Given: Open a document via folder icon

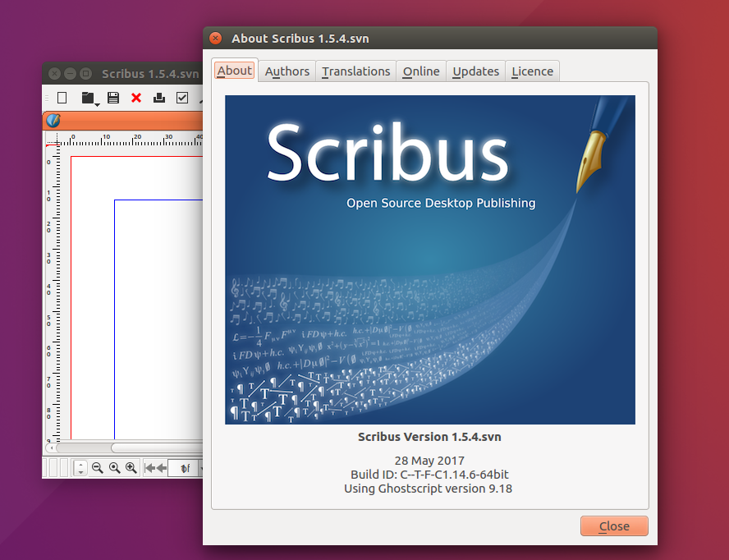Looking at the screenshot, I should point(87,98).
